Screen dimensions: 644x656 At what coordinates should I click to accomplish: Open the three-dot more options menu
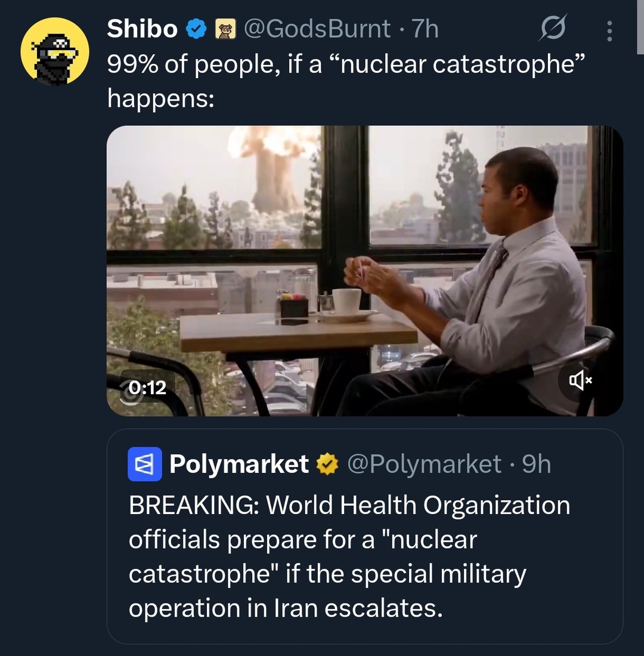[609, 30]
